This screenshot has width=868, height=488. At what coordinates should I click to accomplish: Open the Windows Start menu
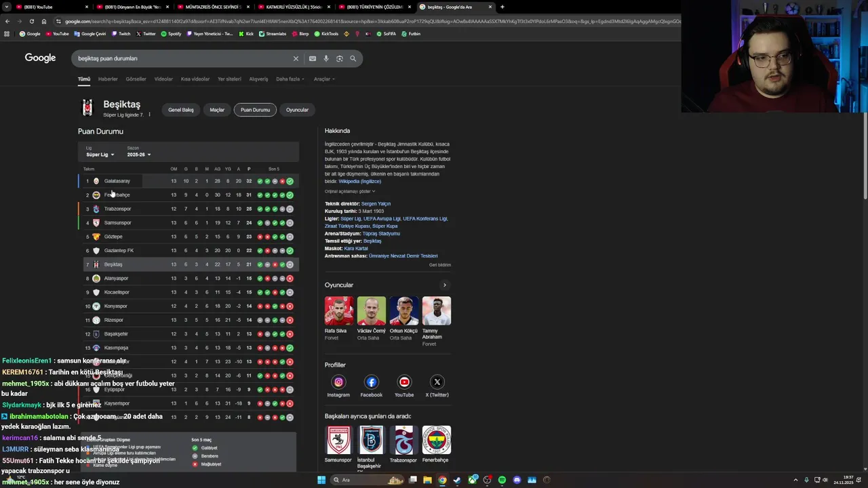321,480
